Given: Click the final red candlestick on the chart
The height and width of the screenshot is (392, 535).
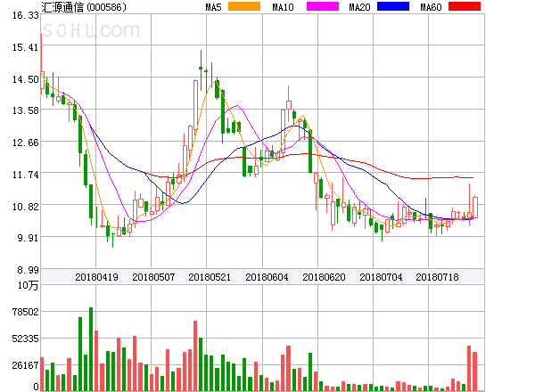Looking at the screenshot, I should click(x=475, y=208).
